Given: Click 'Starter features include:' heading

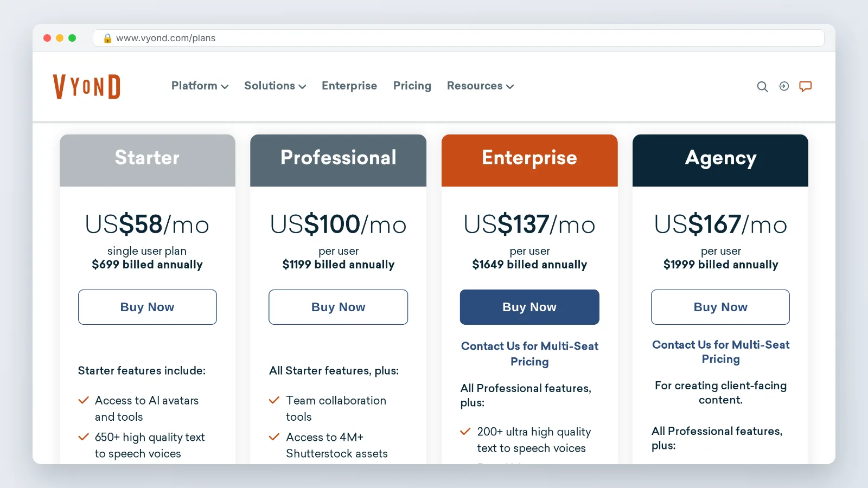Looking at the screenshot, I should pyautogui.click(x=142, y=371).
